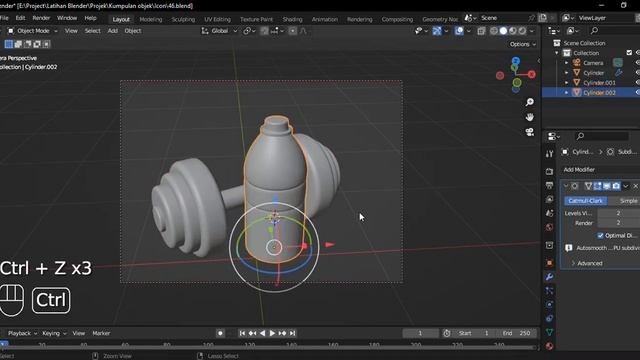Open the shading options dropdown arrow
The image size is (640, 360).
coord(531,31)
